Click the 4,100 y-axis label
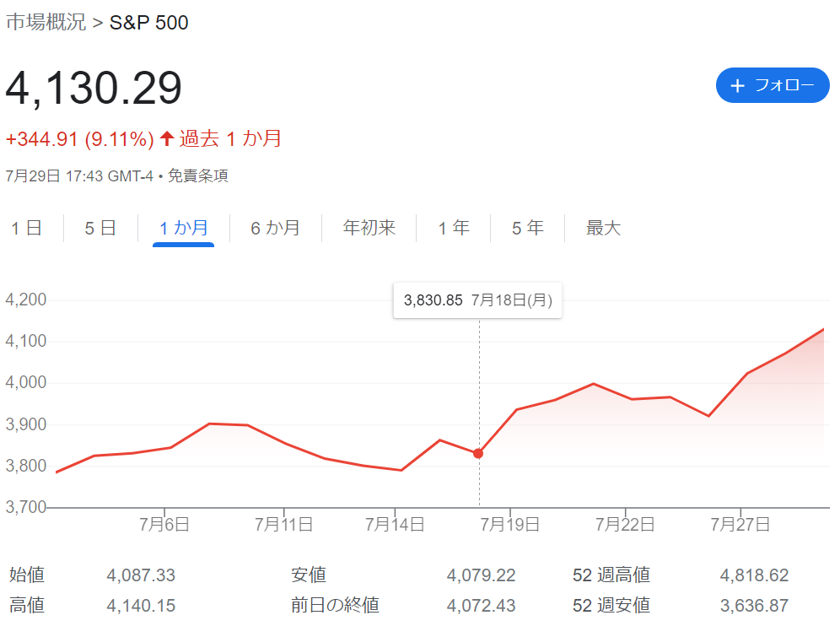 (26, 341)
